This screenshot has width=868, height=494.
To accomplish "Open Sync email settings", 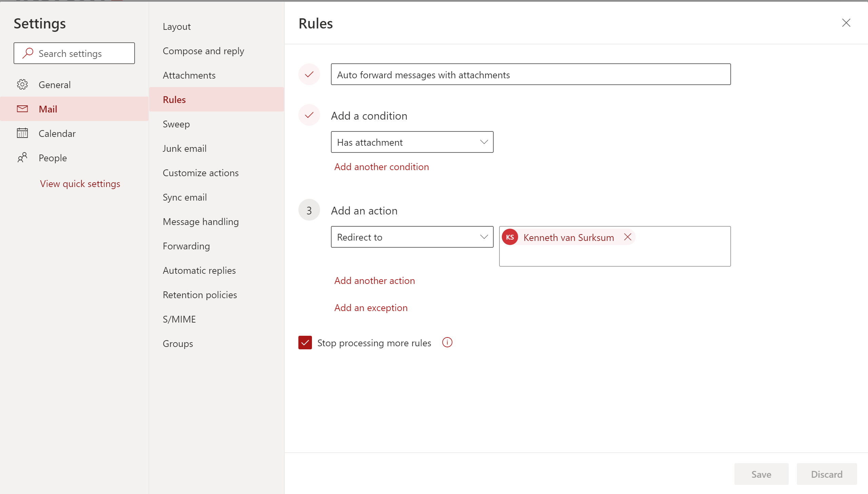I will pos(217,197).
